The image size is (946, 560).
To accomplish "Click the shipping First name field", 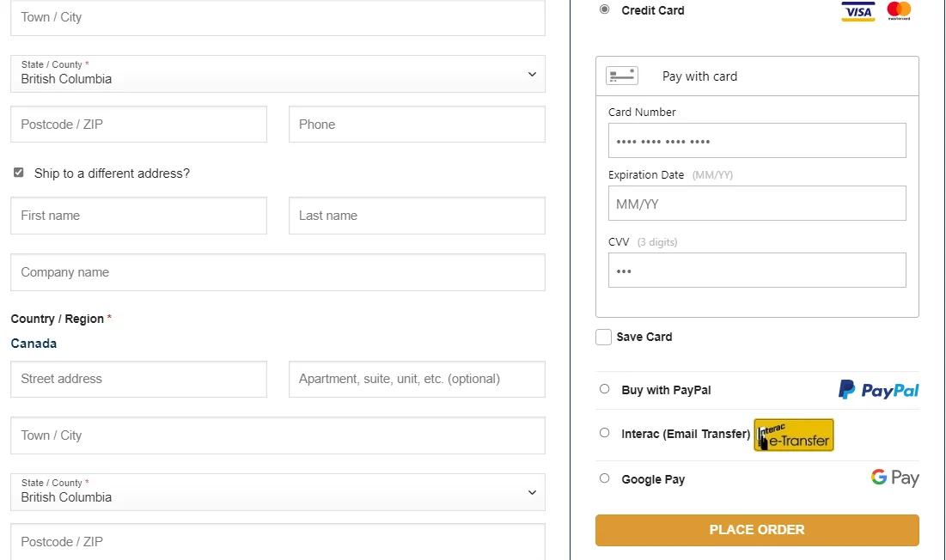I will pos(138,216).
